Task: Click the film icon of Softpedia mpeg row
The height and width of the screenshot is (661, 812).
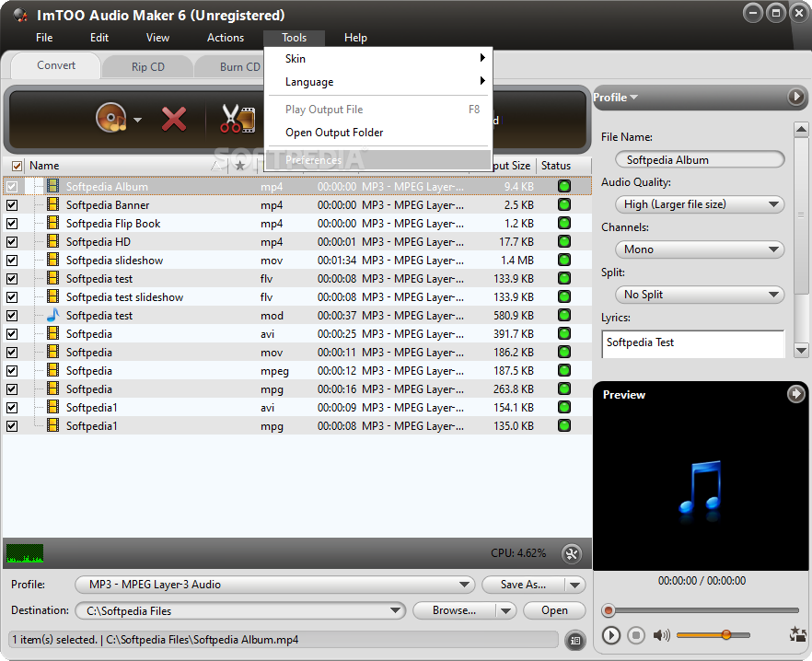Action: coord(52,370)
